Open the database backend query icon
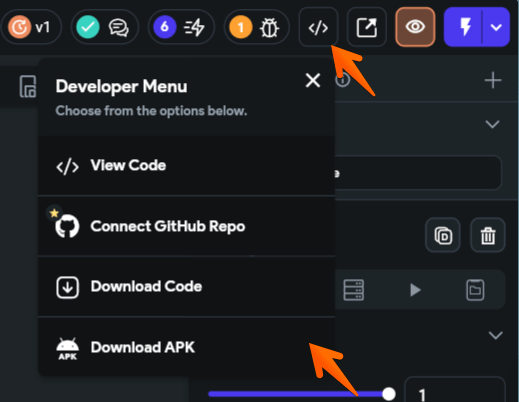The height and width of the screenshot is (402, 519). (x=354, y=290)
